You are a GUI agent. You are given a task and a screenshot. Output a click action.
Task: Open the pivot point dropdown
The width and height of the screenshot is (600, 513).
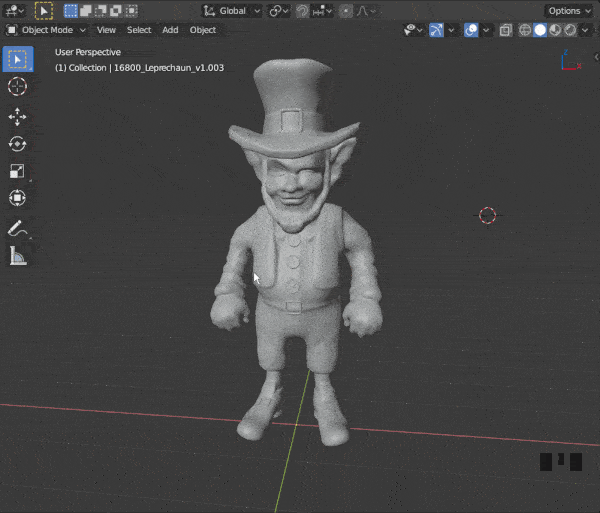tap(279, 11)
